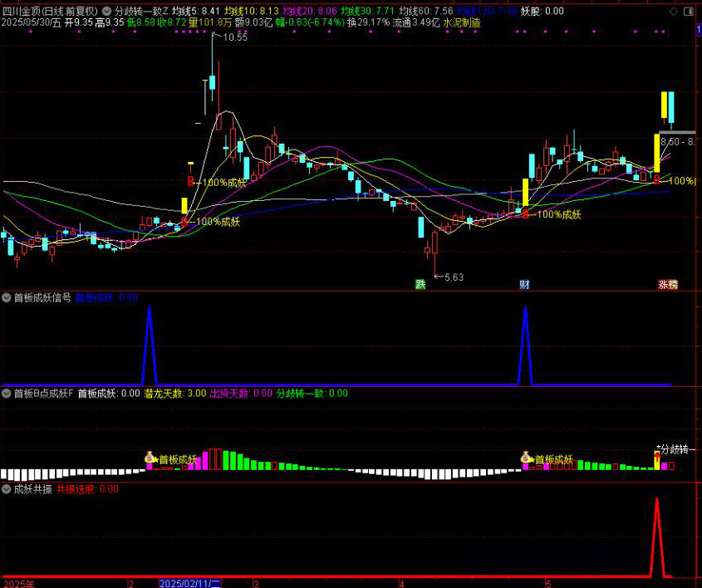This screenshot has width=702, height=588.
Task: Click the first blue 首板成妖 signal spike
Action: [x=149, y=309]
